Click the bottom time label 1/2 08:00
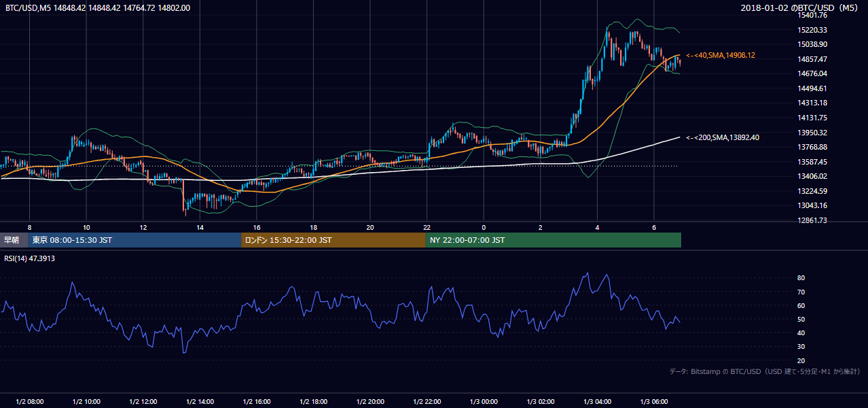This screenshot has width=868, height=408. pos(29,402)
